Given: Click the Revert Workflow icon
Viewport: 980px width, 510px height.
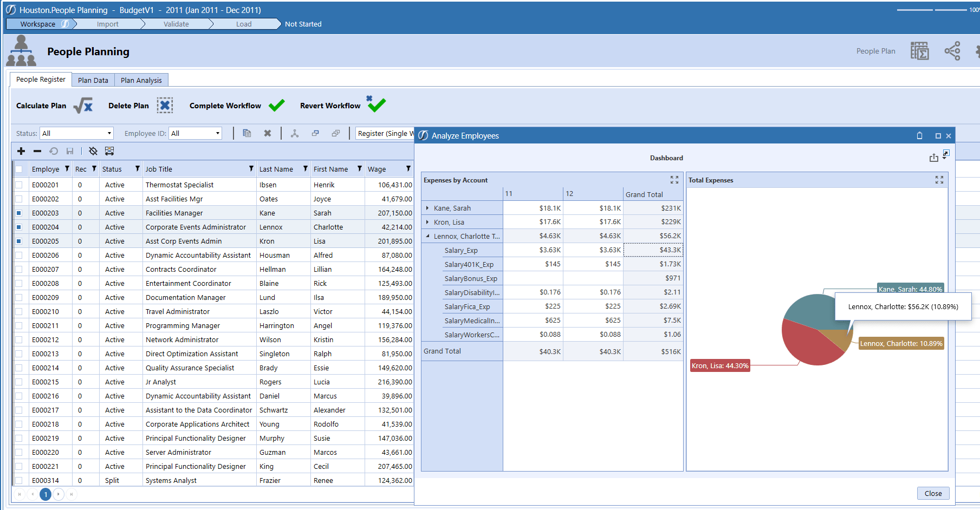Looking at the screenshot, I should [x=376, y=104].
